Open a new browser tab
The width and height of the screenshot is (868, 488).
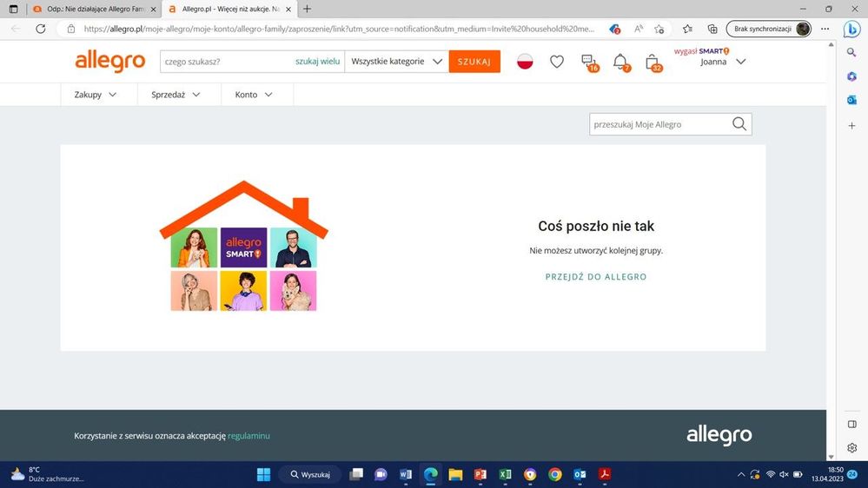(x=307, y=9)
